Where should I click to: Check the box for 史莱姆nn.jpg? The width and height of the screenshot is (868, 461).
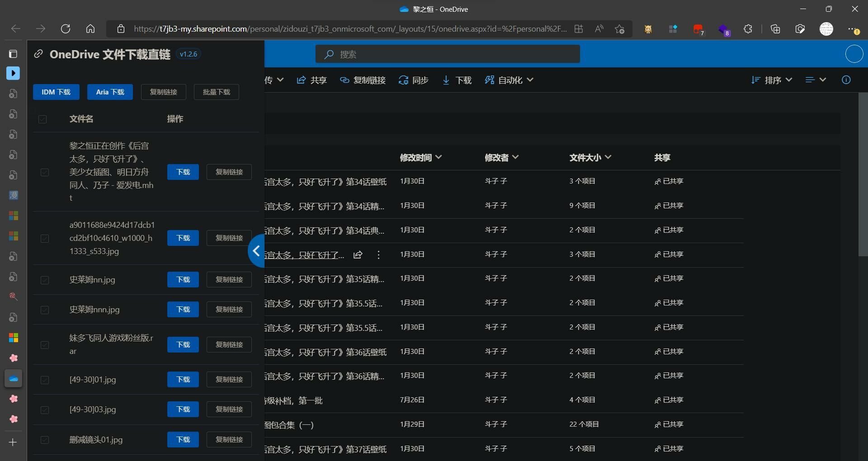45,280
